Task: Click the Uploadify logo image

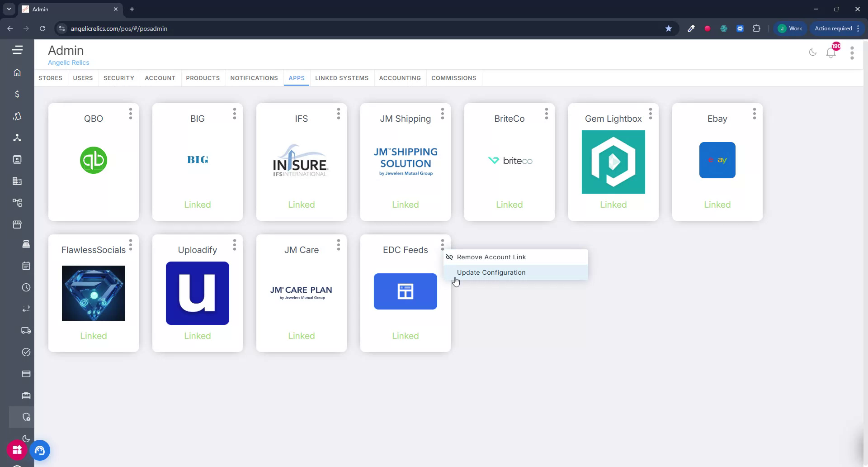Action: pyautogui.click(x=198, y=293)
